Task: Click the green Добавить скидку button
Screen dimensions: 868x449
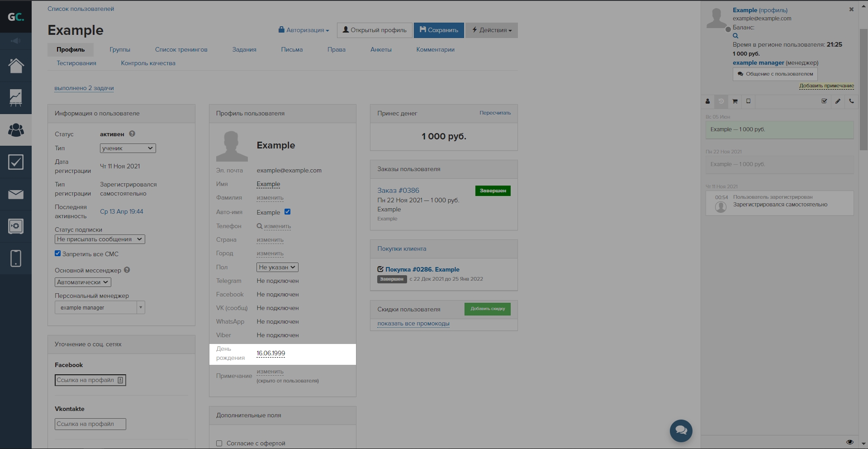Action: tap(487, 309)
